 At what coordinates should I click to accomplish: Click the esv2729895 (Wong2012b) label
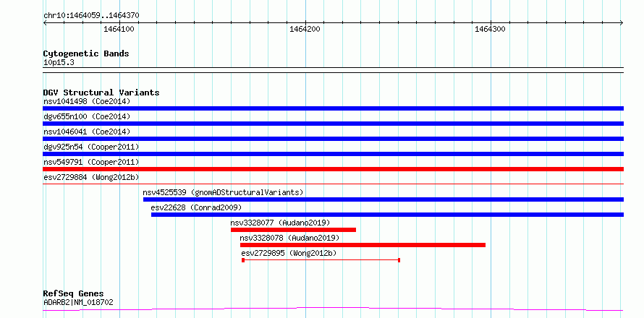click(289, 253)
